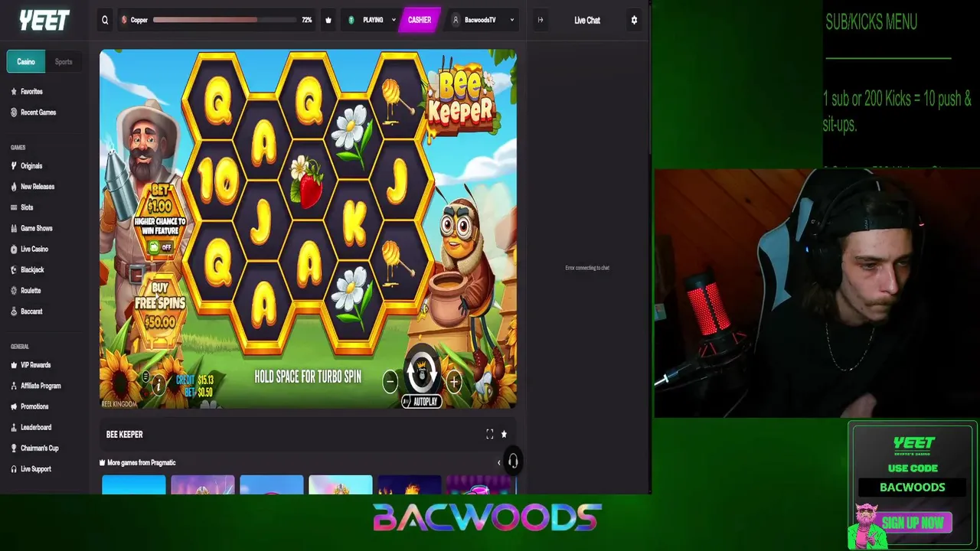The image size is (980, 551).
Task: Click the BET $1.00 honeycomb label
Action: click(x=160, y=199)
